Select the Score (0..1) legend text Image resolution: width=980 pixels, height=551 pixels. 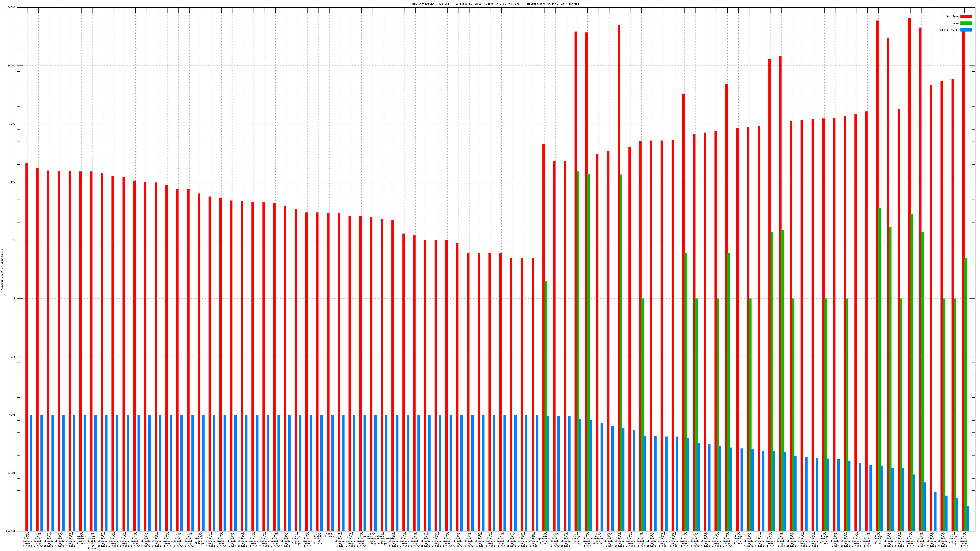pos(949,30)
